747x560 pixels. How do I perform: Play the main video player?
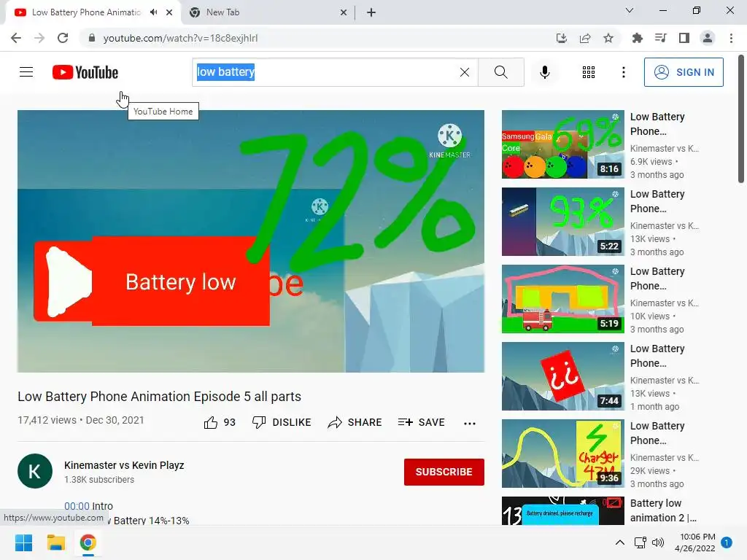tap(251, 241)
